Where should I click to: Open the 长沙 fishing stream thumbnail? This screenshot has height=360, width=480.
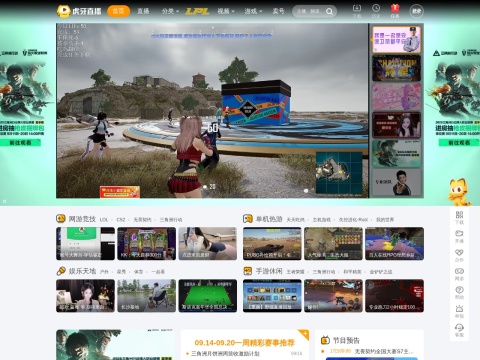coord(146,296)
